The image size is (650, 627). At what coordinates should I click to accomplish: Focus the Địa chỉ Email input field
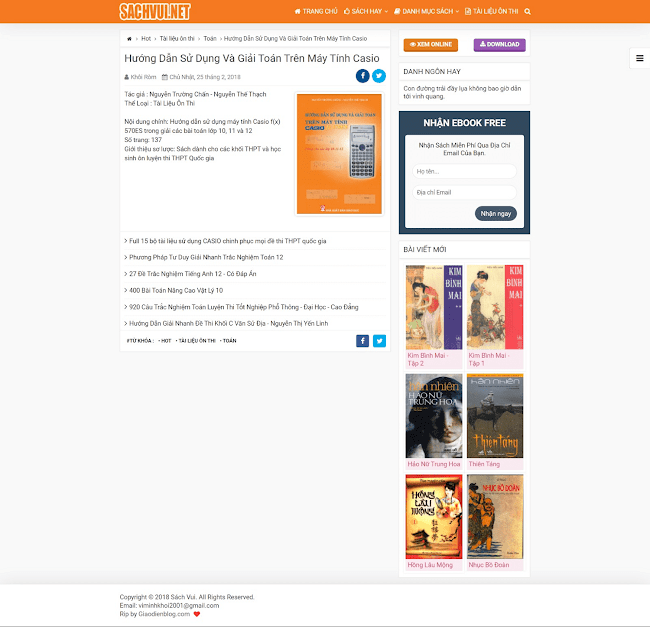point(464,192)
